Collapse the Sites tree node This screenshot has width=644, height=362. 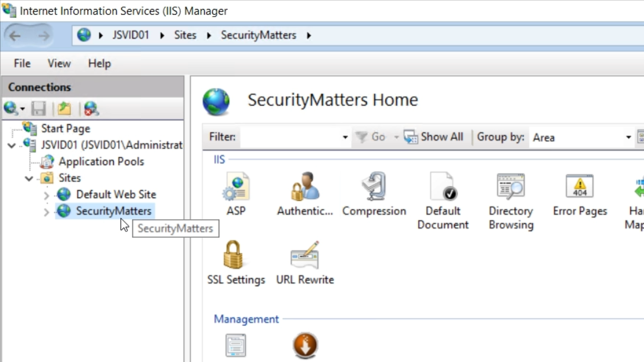[29, 178]
